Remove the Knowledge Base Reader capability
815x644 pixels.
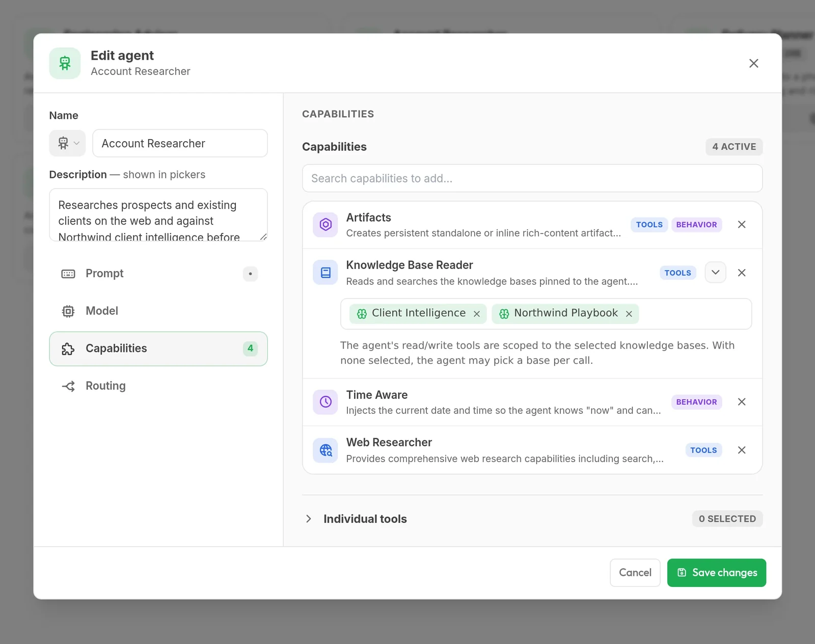coord(742,273)
